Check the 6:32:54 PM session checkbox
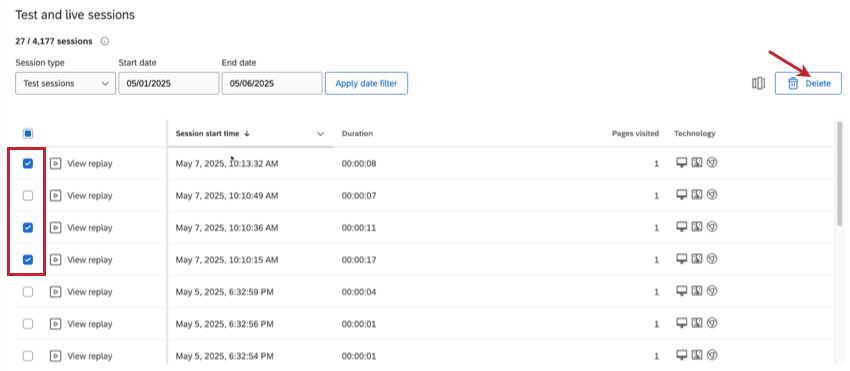This screenshot has height=371, width=850. click(x=28, y=356)
